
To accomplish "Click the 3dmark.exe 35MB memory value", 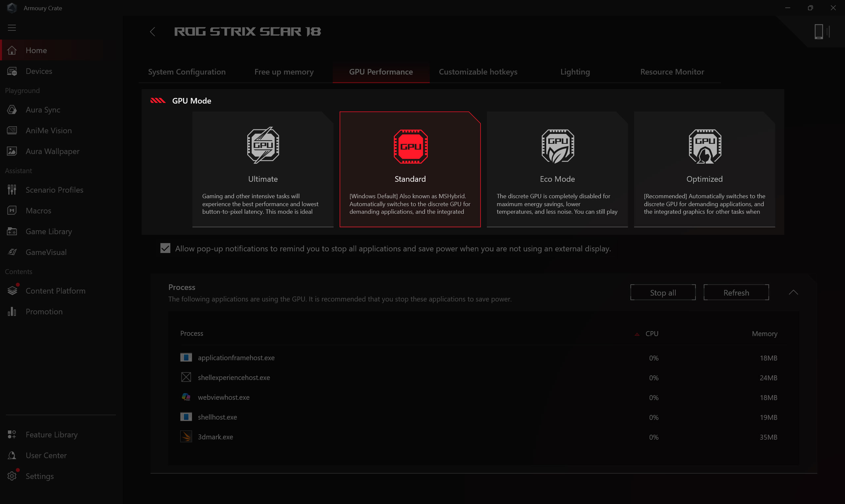I will 768,437.
